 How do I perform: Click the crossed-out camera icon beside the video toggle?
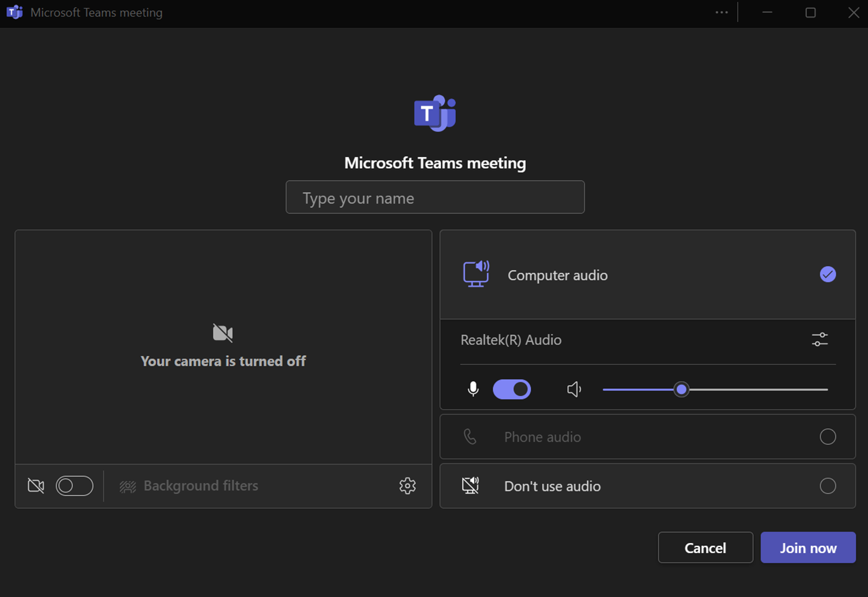(x=36, y=486)
